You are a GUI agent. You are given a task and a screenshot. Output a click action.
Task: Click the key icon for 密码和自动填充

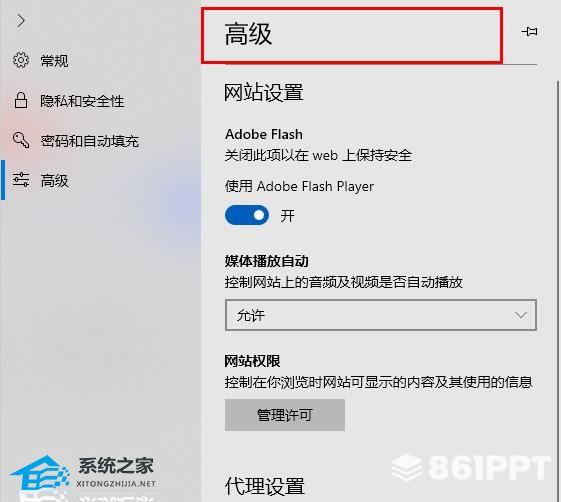point(21,140)
